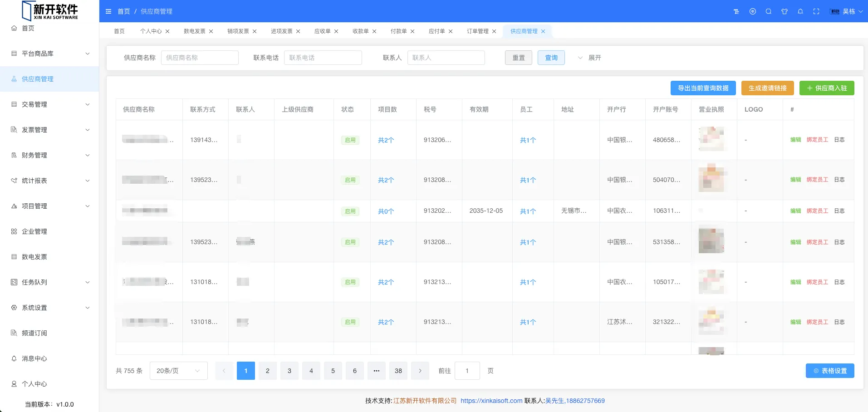Click the font size icon in header
The width and height of the screenshot is (868, 412).
click(x=736, y=11)
